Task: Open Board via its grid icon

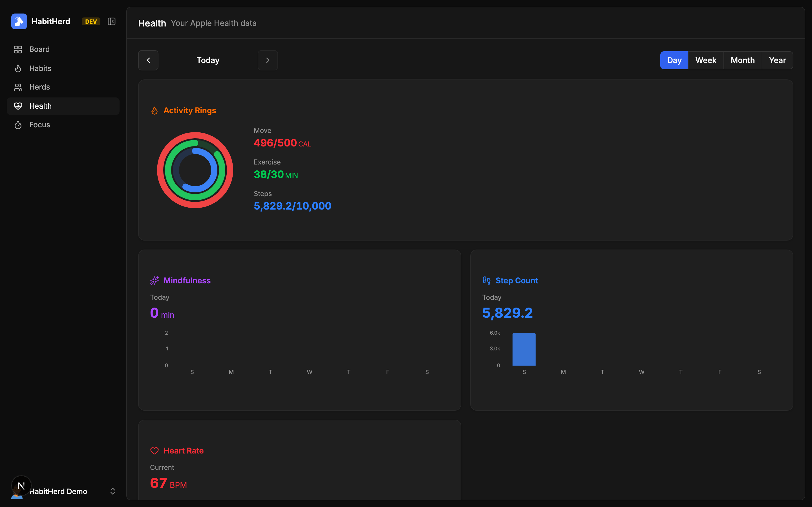Action: point(18,49)
